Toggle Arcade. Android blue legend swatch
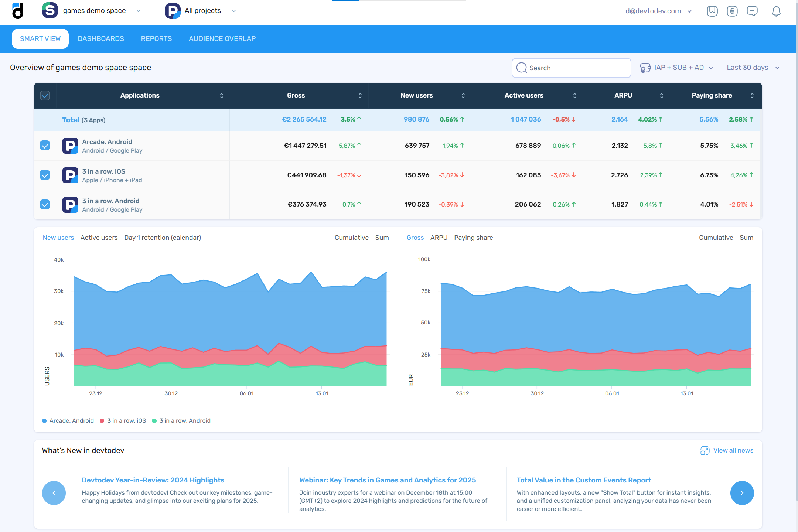 pos(44,421)
